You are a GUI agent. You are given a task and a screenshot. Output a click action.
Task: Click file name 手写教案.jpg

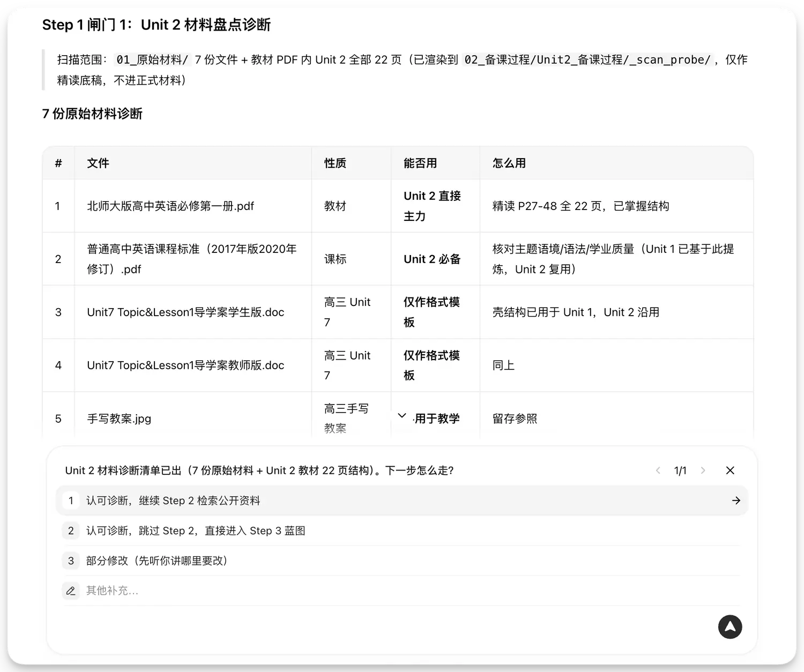[x=119, y=419]
